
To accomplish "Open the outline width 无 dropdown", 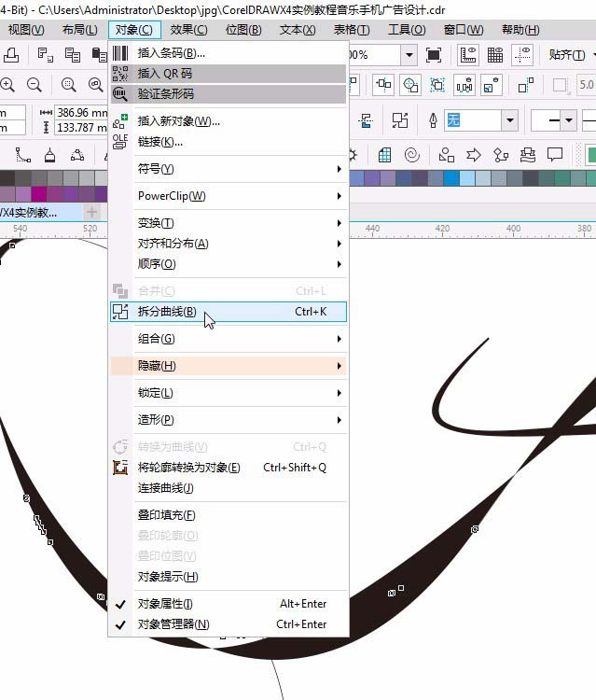I will 510,120.
